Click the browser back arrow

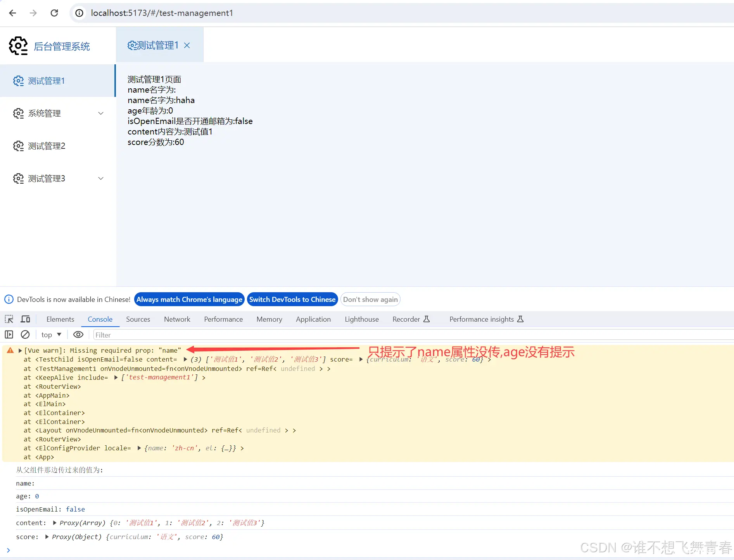(12, 13)
